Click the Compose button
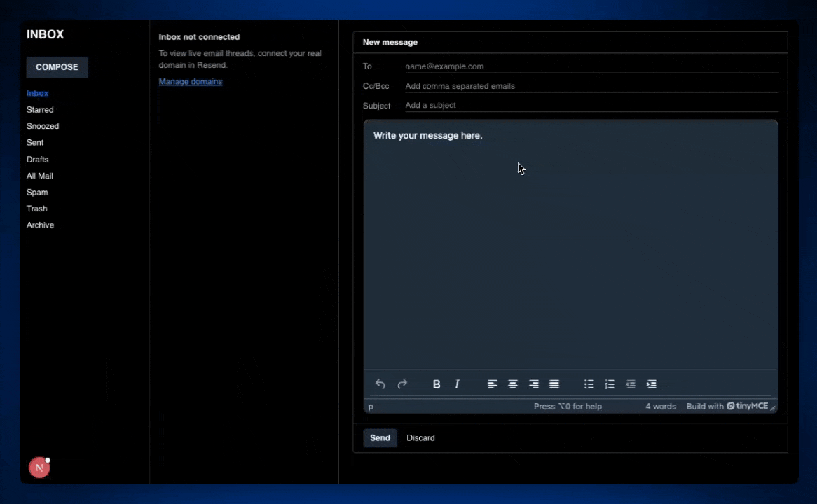This screenshot has width=817, height=504. tap(57, 67)
